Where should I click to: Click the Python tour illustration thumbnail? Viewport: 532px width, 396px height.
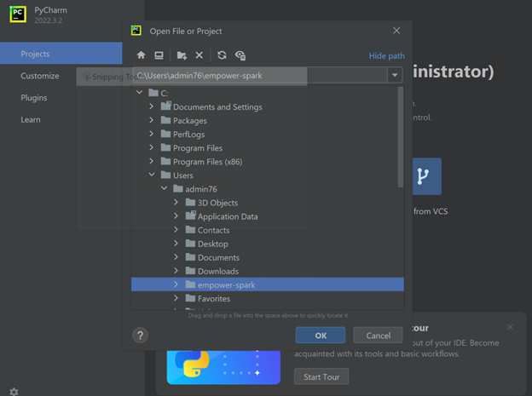coord(223,367)
